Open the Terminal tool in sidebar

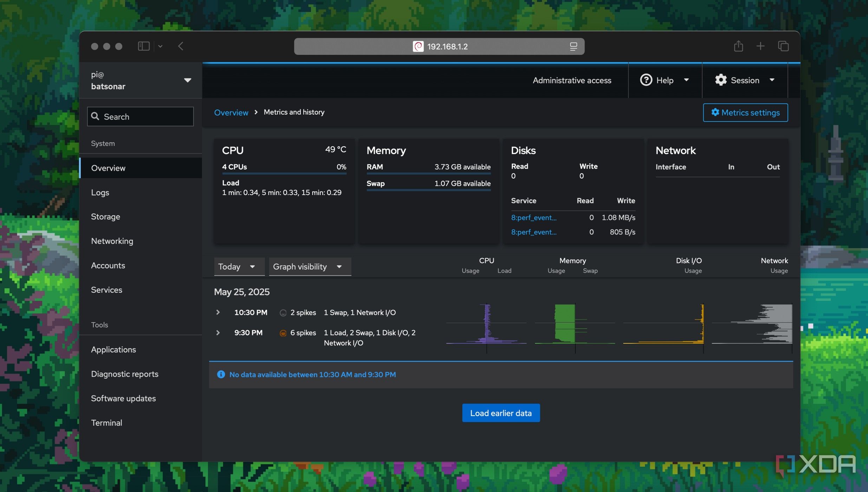(x=141, y=422)
